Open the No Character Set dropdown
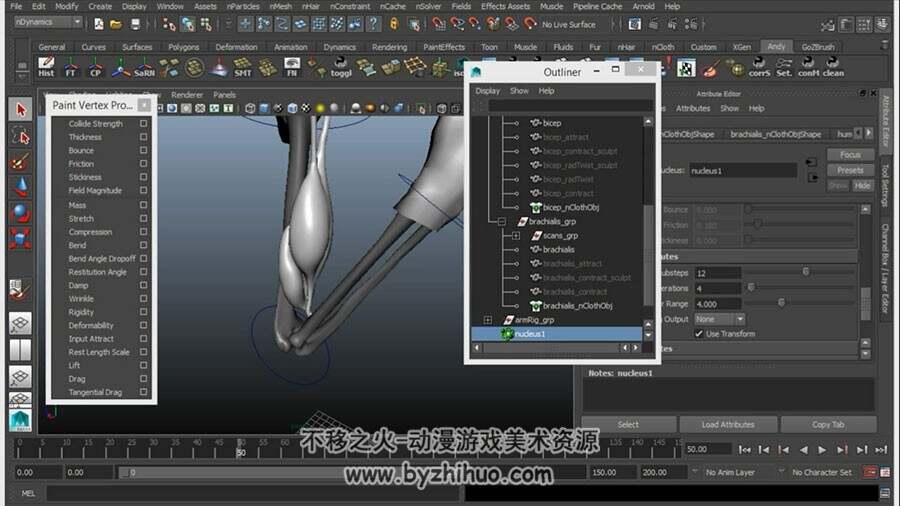Viewport: 900px width, 506px height. [821, 472]
